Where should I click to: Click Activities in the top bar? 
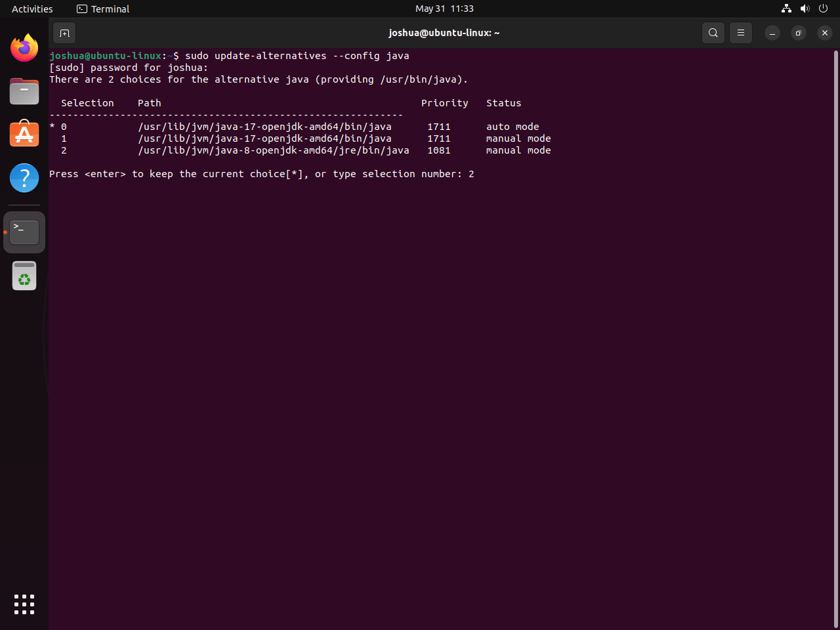(x=31, y=9)
